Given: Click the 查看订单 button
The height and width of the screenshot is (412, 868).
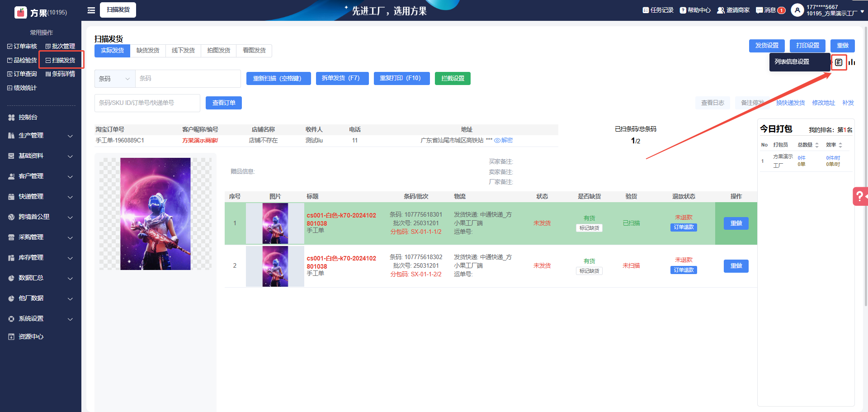Looking at the screenshot, I should (224, 103).
